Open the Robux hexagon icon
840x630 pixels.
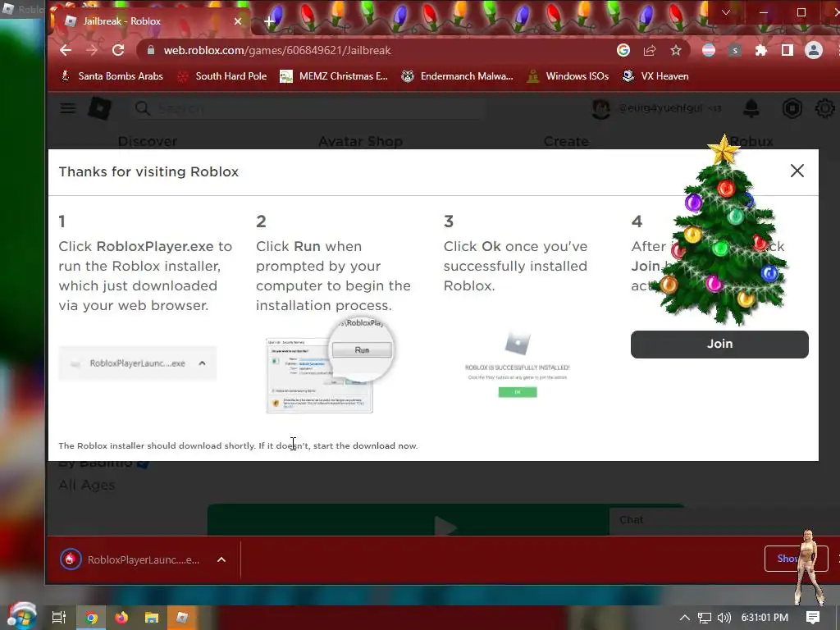click(792, 109)
